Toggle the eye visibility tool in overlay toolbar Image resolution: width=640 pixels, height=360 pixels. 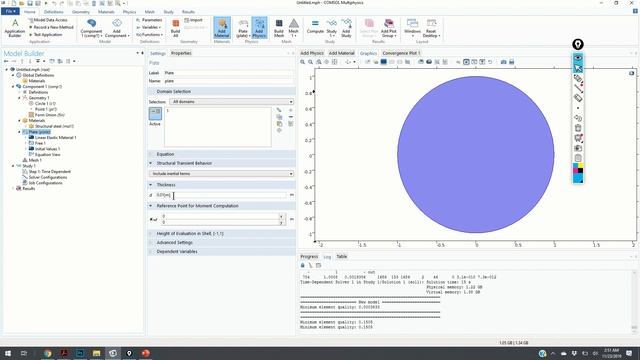click(x=578, y=58)
